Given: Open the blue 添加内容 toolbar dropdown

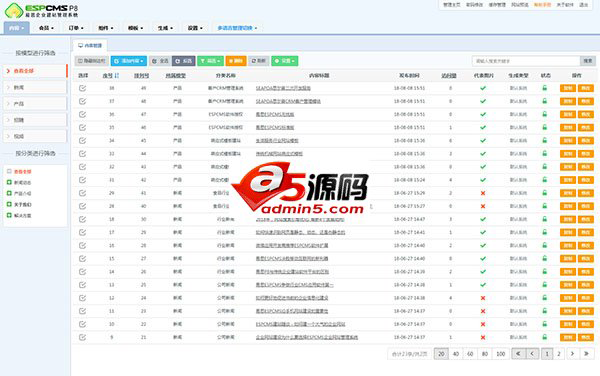Looking at the screenshot, I should click(129, 61).
